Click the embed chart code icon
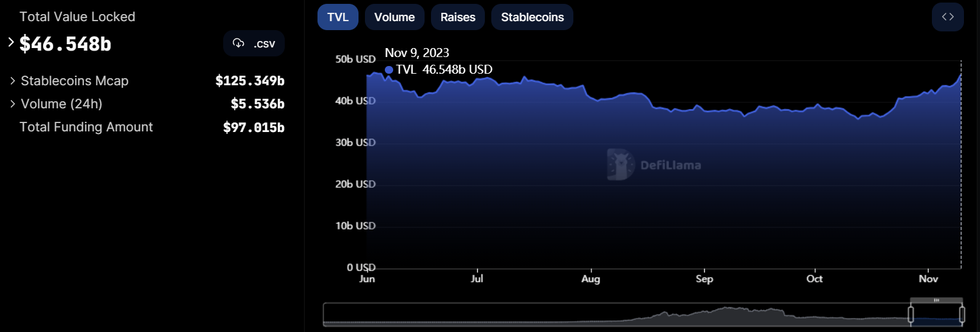Screen dimensions: 980x332 point(947,17)
